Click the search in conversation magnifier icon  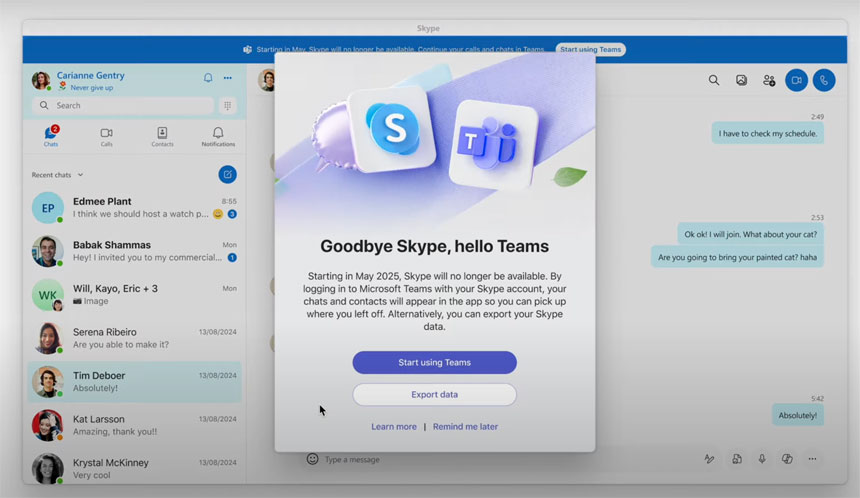714,80
